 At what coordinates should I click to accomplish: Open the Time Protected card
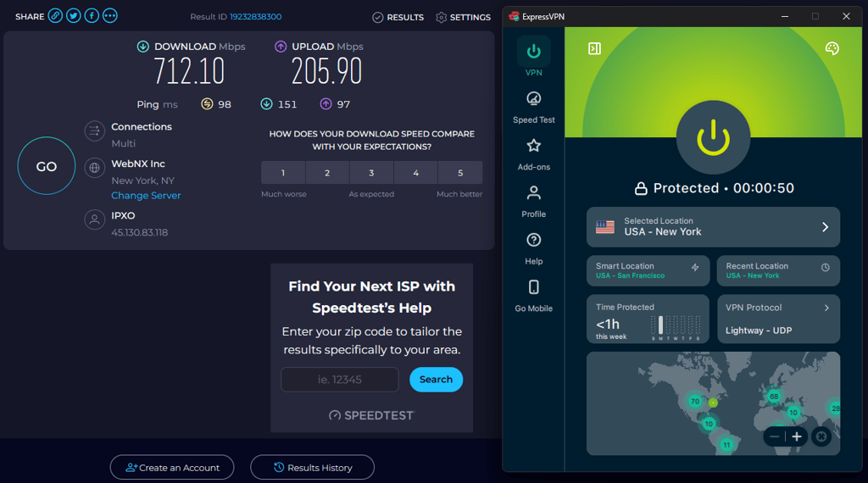click(648, 319)
